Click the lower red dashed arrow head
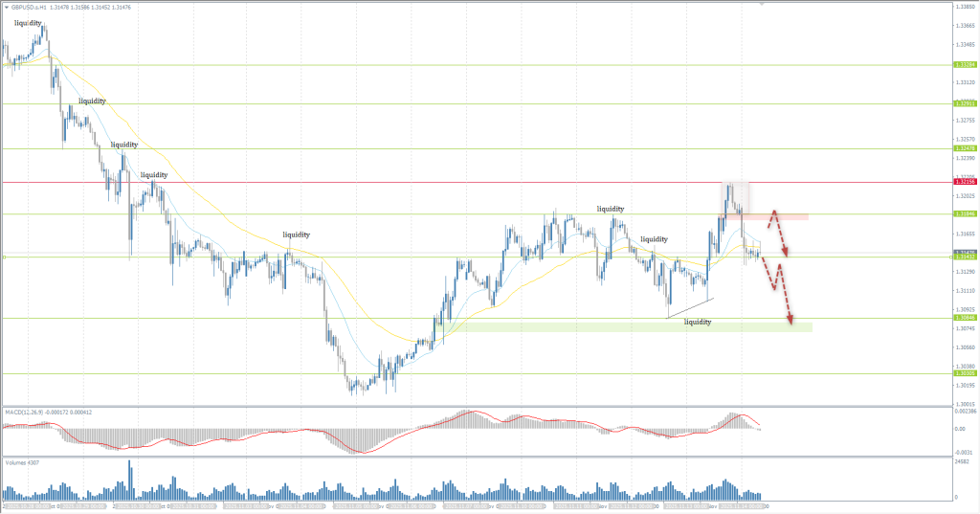This screenshot has height=514, width=980. click(x=791, y=322)
